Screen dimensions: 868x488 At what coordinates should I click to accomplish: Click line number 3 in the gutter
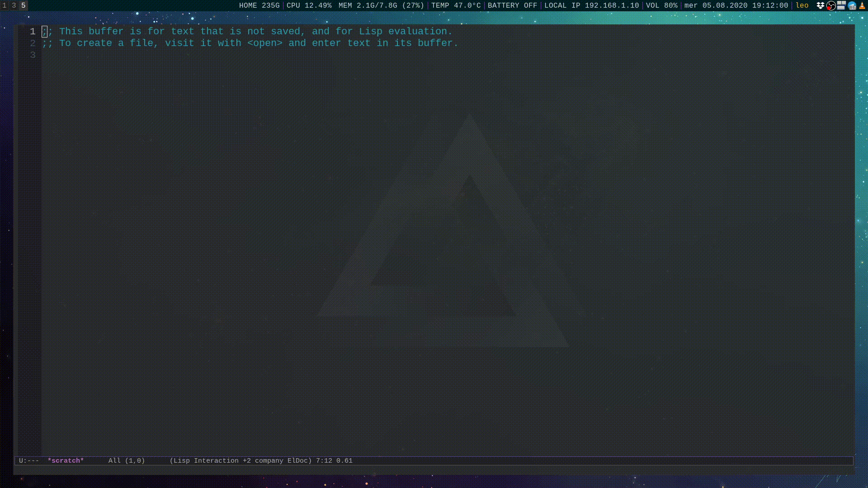tap(33, 55)
